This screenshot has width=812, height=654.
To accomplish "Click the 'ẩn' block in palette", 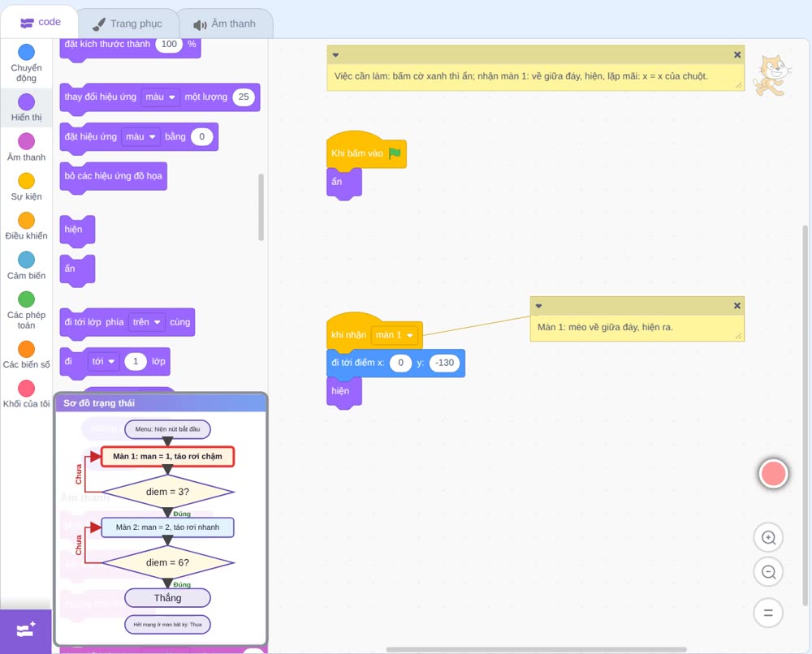I will tap(77, 269).
